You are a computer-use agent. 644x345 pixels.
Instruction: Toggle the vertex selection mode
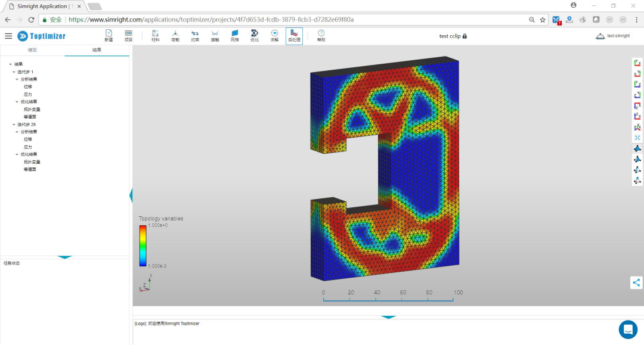637,181
